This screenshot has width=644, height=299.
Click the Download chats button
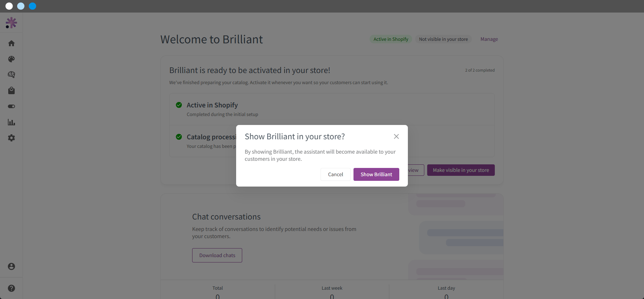[217, 255]
